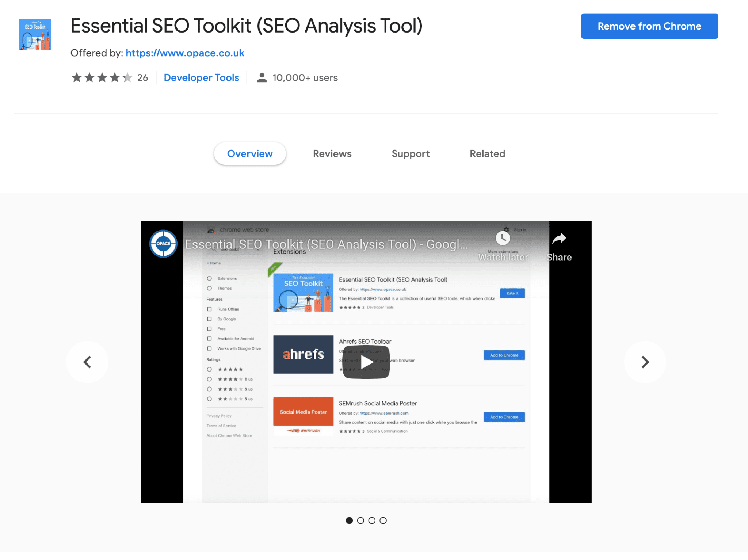Click About Chrome Web Store link
Viewport: 748px width, 560px height.
pos(229,435)
